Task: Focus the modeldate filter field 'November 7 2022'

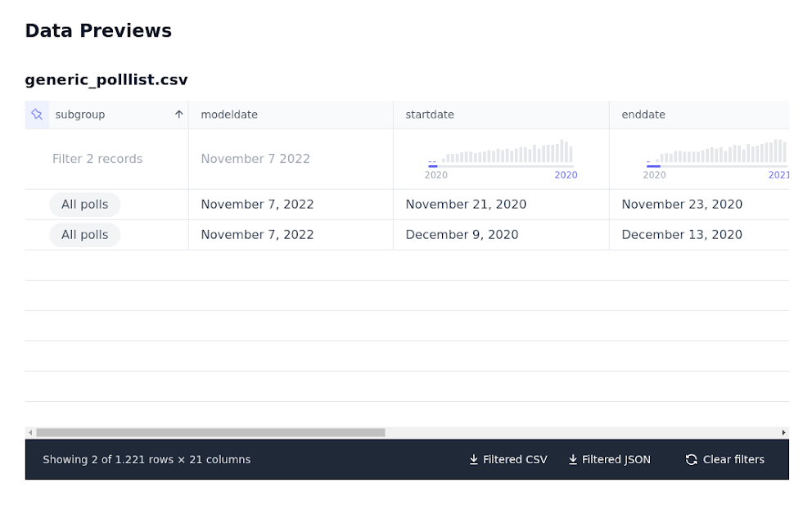Action: 291,159
